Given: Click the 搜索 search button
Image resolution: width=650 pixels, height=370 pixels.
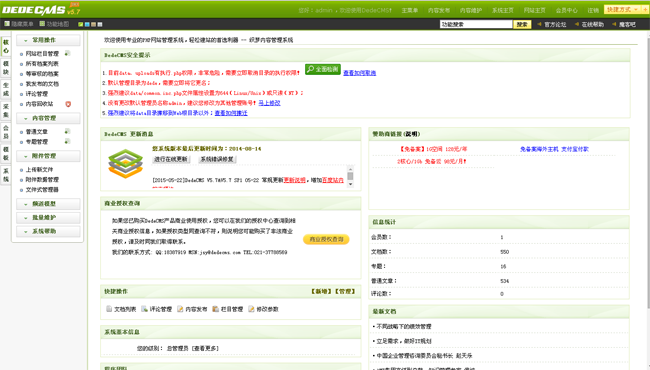Looking at the screenshot, I should pos(522,24).
